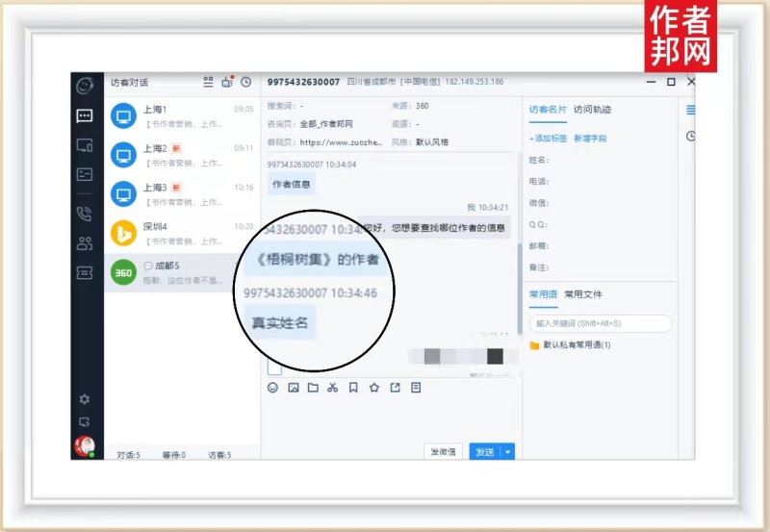Click the send image icon
Screen dimensions: 770x532
[294, 388]
